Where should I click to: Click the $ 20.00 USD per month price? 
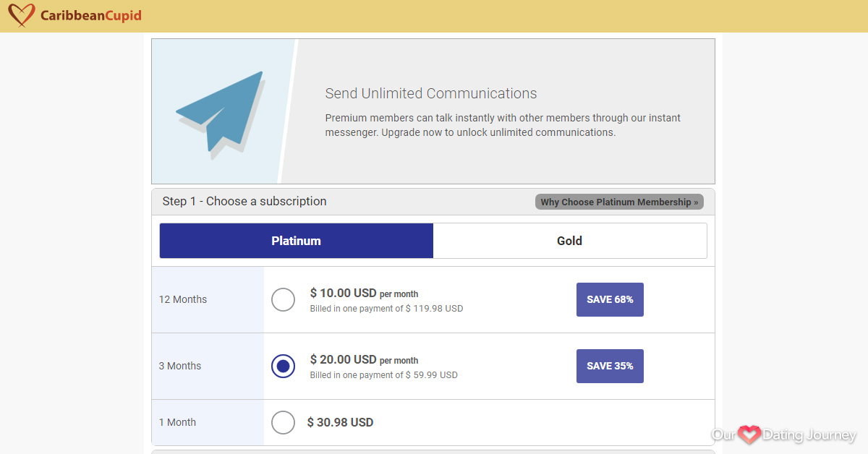click(364, 359)
